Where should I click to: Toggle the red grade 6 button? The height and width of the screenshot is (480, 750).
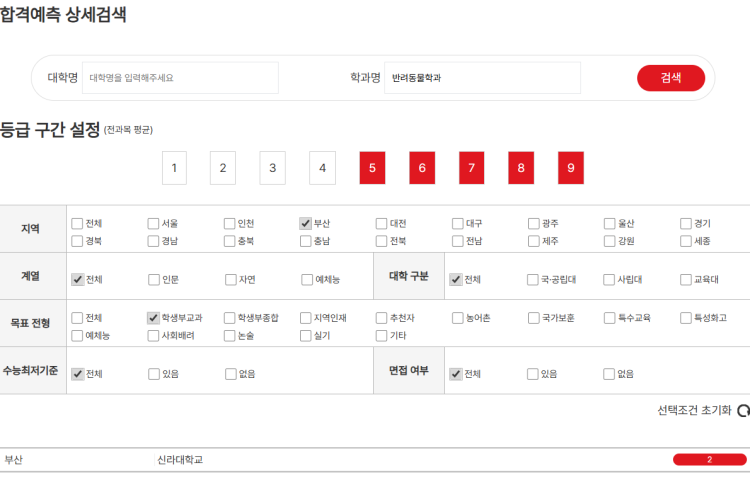click(x=422, y=168)
